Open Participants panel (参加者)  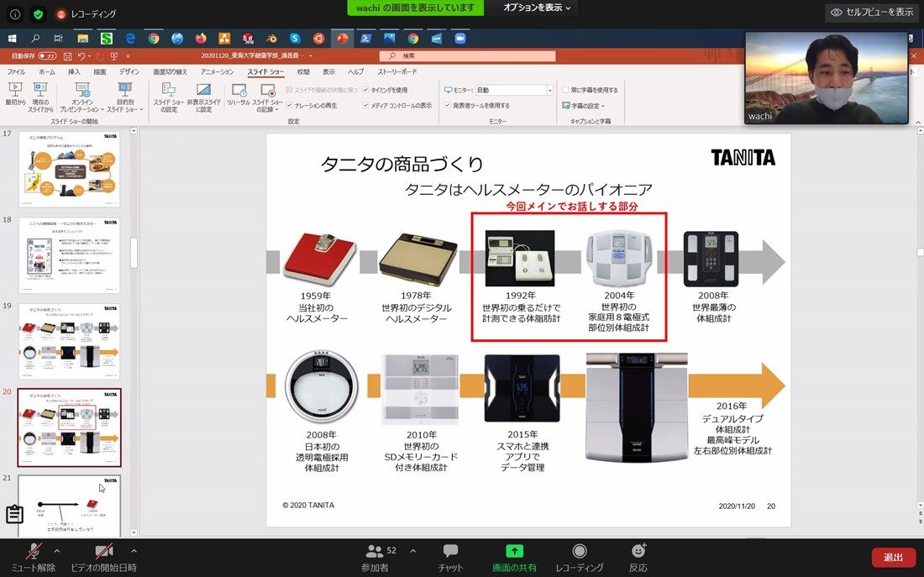(x=375, y=558)
